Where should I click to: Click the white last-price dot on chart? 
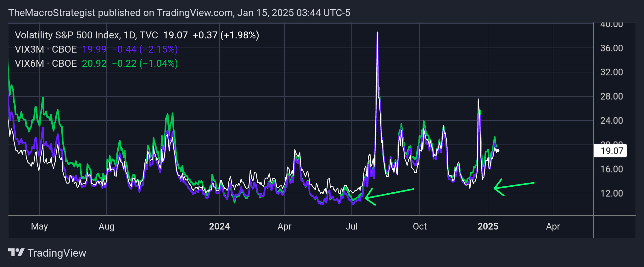498,151
